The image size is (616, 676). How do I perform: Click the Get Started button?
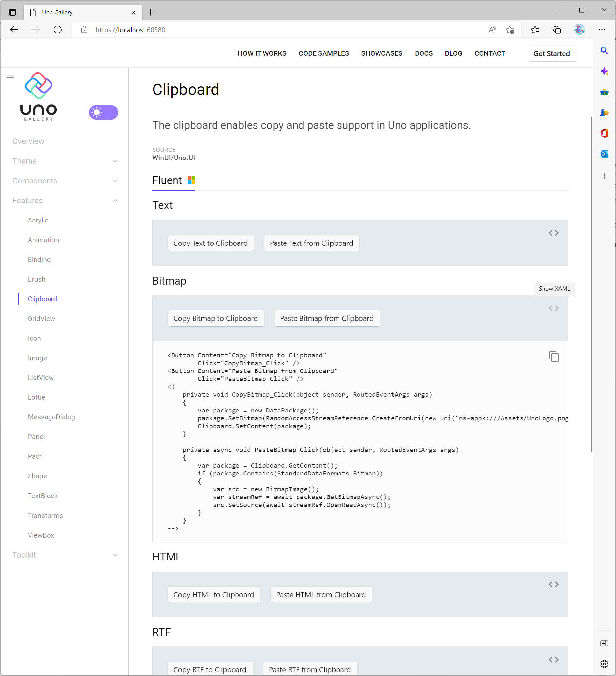tap(551, 53)
